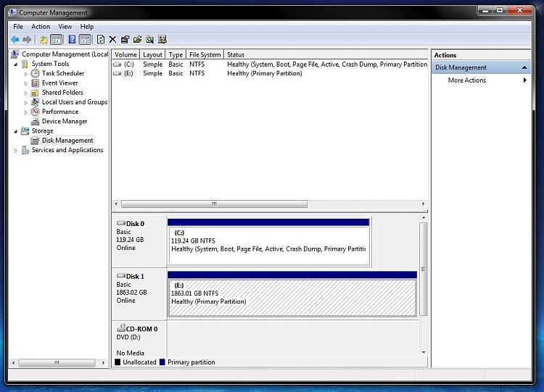The width and height of the screenshot is (544, 392).
Task: Click the Primary partition blue legend swatch
Action: [162, 362]
